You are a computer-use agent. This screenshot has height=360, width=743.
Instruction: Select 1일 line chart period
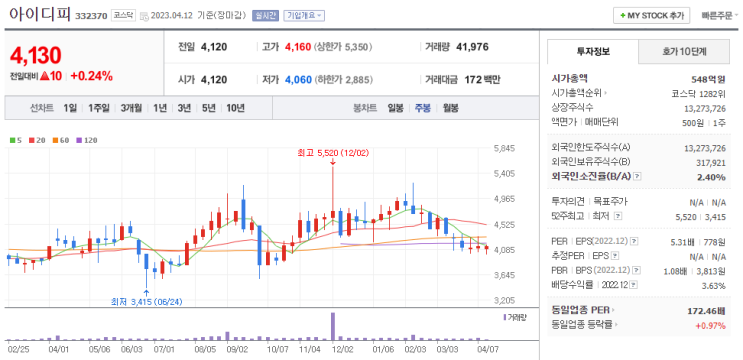point(70,108)
